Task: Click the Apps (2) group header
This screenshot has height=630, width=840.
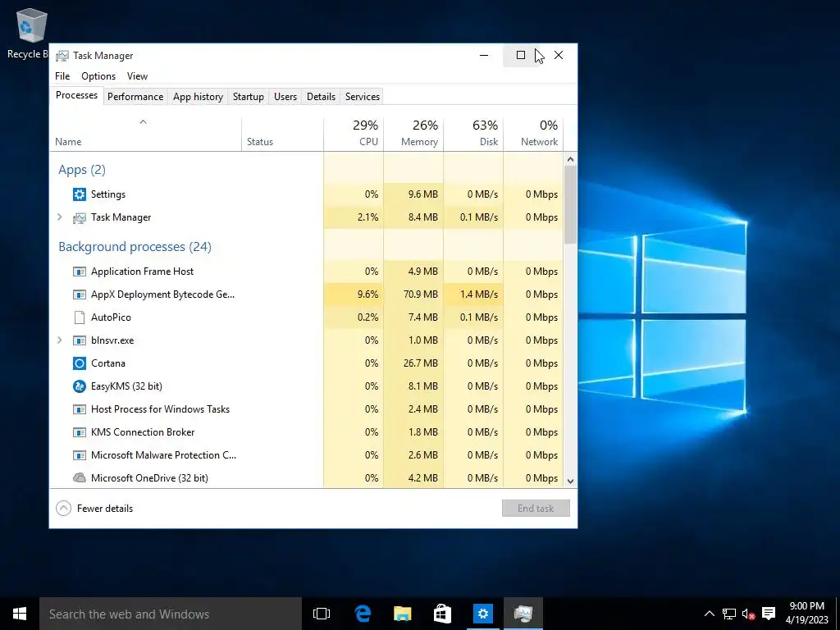Action: 82,170
